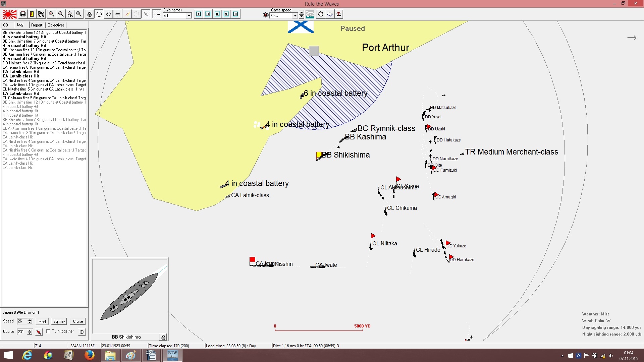
Task: Pause the game with pause button
Action: [236, 14]
